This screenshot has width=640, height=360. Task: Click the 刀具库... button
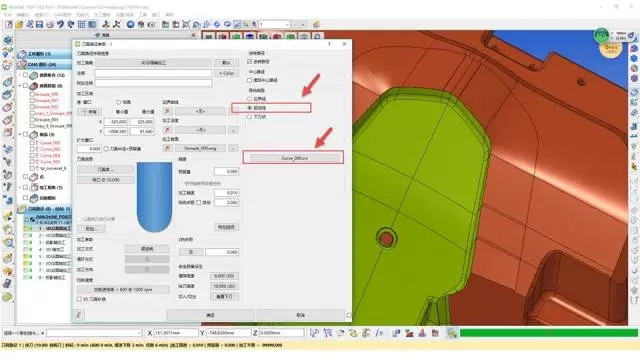[105, 169]
